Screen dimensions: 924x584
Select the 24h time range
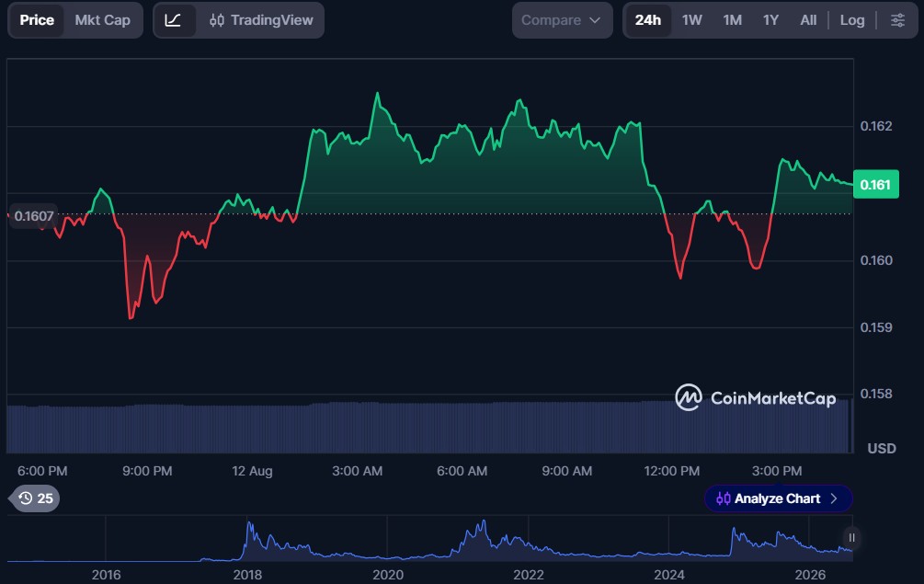tap(647, 20)
